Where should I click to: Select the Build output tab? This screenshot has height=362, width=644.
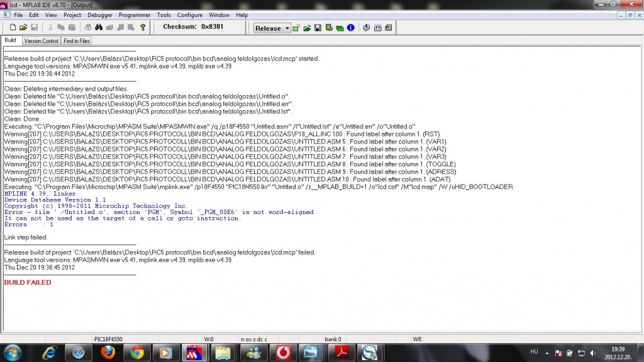[10, 40]
